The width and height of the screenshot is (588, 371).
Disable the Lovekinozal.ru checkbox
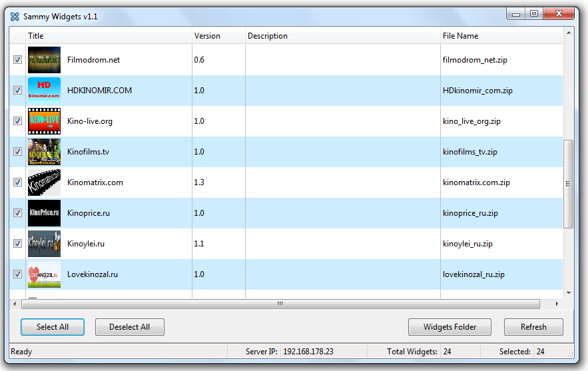pos(17,274)
